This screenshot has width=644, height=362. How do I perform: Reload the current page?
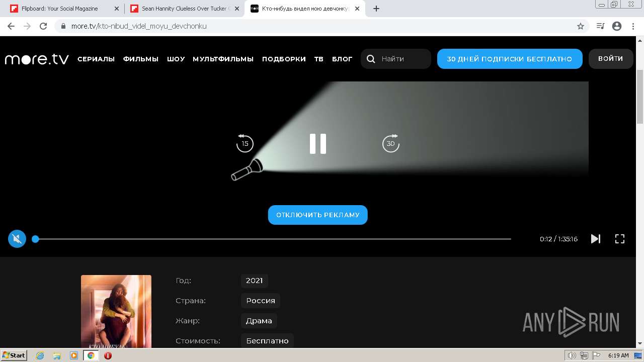coord(43,26)
